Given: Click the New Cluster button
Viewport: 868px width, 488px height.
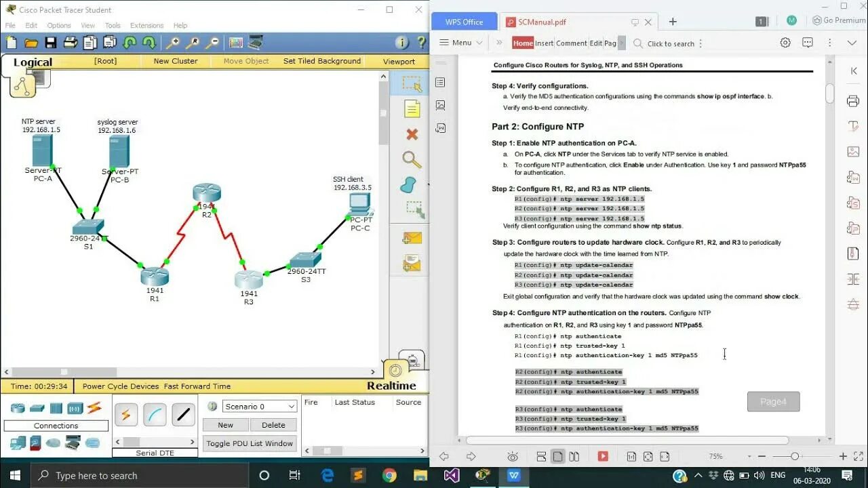Looking at the screenshot, I should [x=176, y=61].
